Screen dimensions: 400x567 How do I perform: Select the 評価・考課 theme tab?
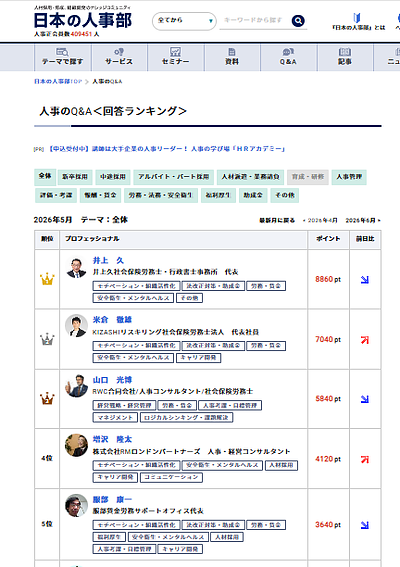[x=56, y=195]
